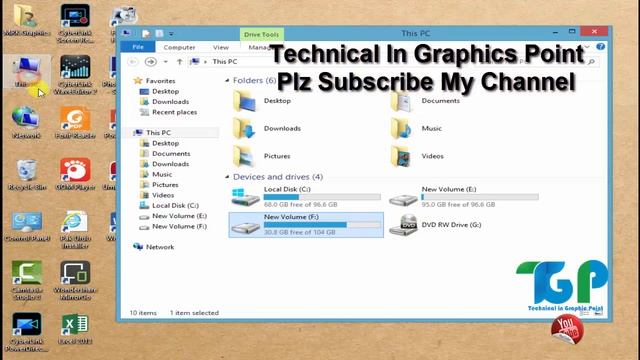640x360 pixels.
Task: Go up one level with Up arrow
Action: pyautogui.click(x=180, y=62)
